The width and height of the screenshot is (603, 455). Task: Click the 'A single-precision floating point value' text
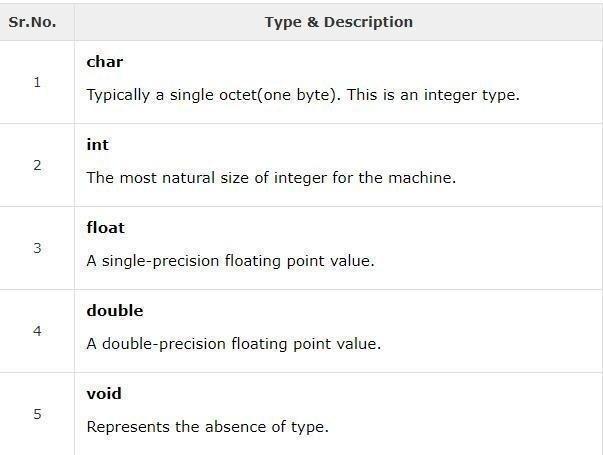(230, 262)
